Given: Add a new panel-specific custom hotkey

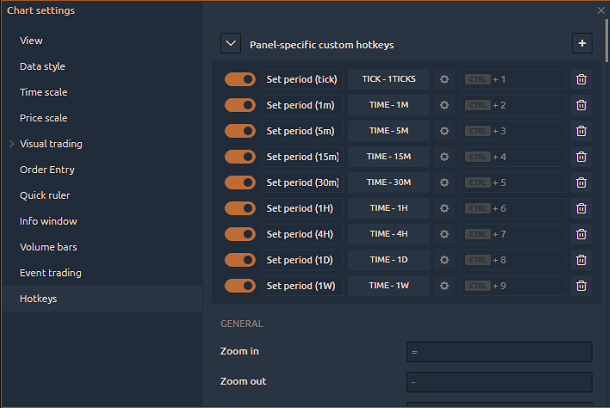Looking at the screenshot, I should (x=582, y=43).
